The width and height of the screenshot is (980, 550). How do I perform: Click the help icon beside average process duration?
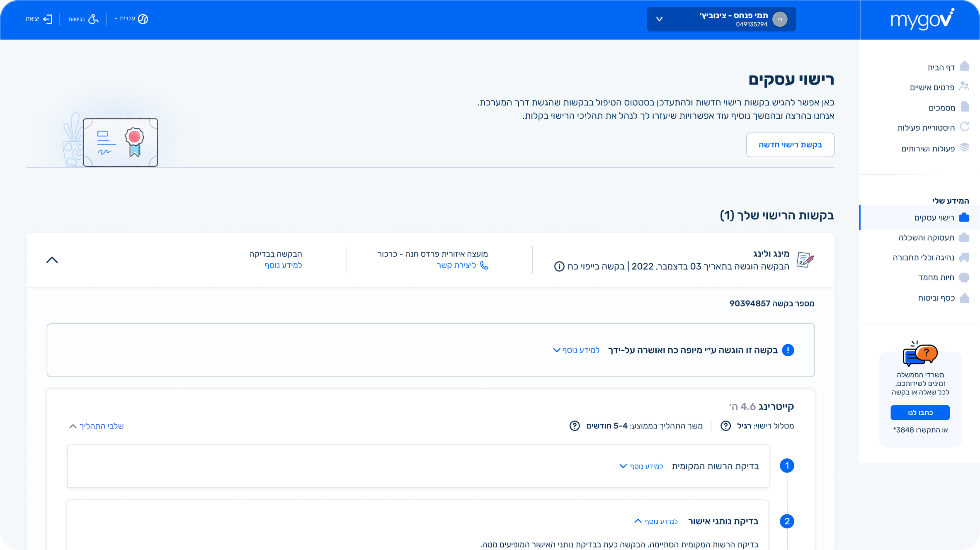coord(574,426)
